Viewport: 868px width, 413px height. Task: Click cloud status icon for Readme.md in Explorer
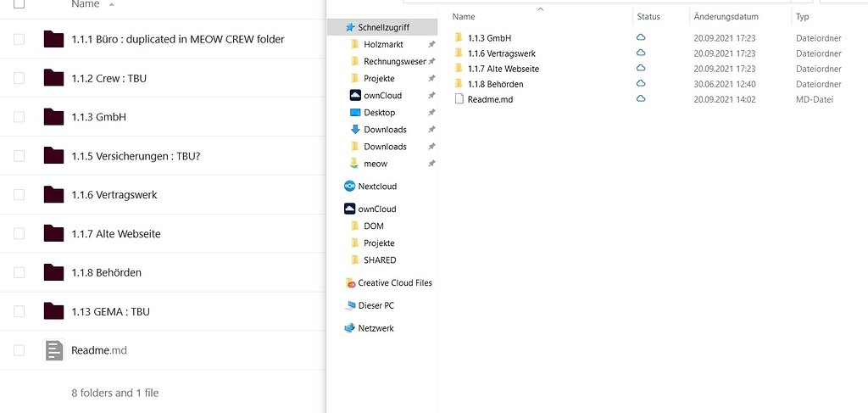pos(641,98)
